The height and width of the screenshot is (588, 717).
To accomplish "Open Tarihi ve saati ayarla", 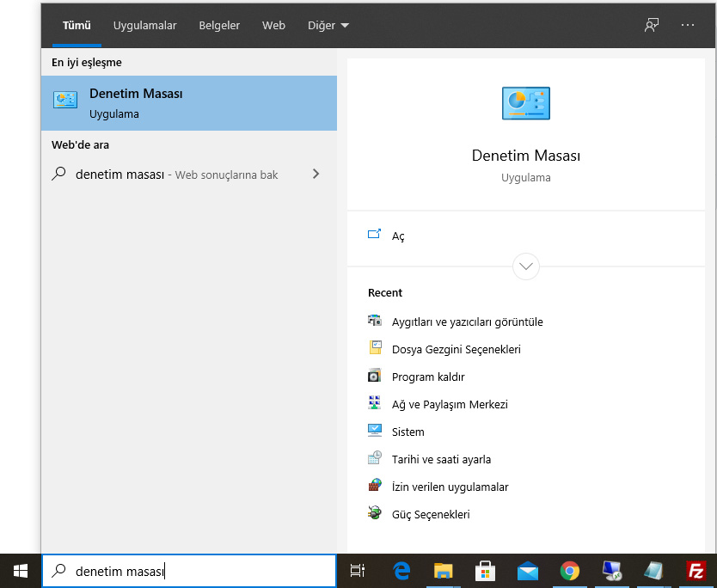I will coord(441,459).
